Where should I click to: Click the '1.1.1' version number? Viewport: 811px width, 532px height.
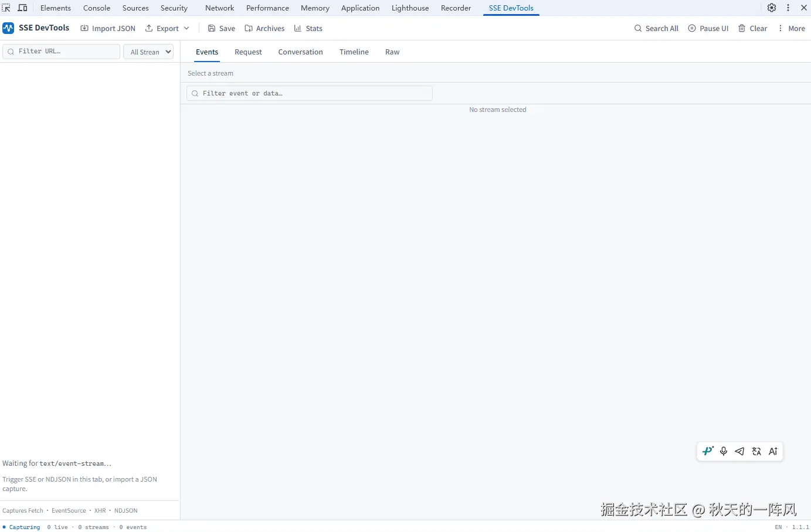[800, 527]
